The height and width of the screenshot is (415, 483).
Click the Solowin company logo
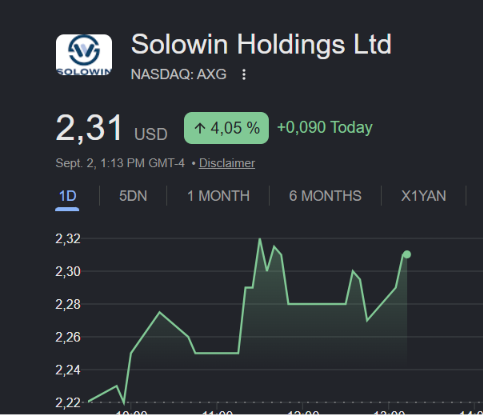pyautogui.click(x=84, y=55)
